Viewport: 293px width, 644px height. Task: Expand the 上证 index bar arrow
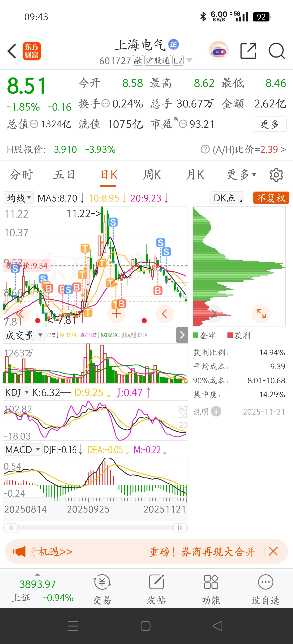38,575
